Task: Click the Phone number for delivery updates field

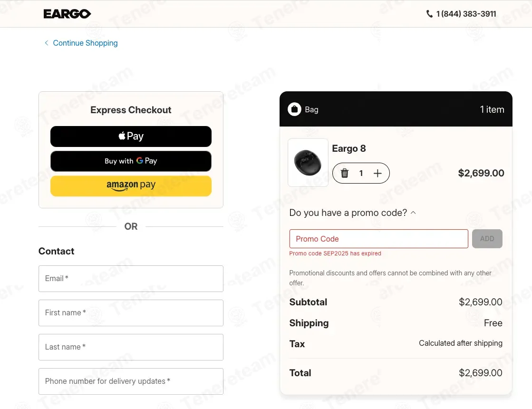Action: point(131,381)
